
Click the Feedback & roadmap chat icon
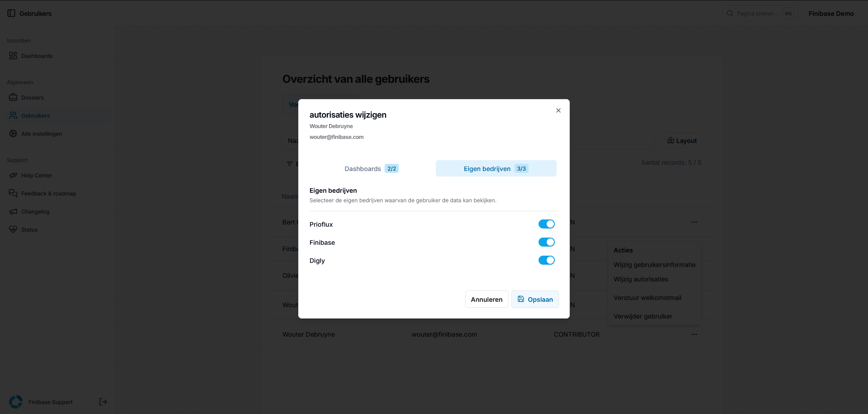(13, 193)
